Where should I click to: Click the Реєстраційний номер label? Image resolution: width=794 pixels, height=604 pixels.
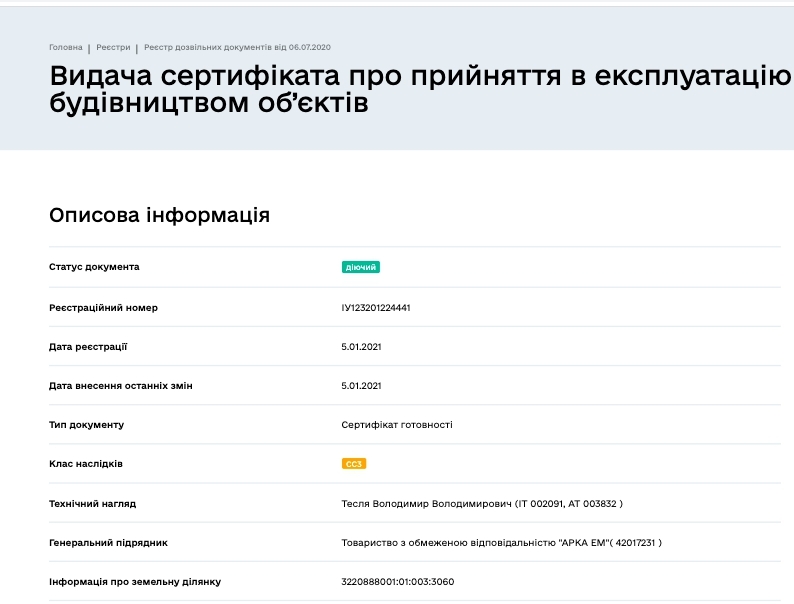click(103, 308)
